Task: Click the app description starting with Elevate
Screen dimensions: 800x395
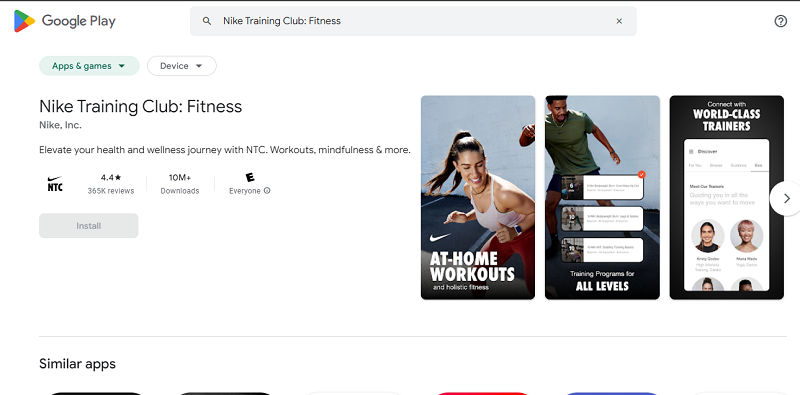Action: click(225, 150)
